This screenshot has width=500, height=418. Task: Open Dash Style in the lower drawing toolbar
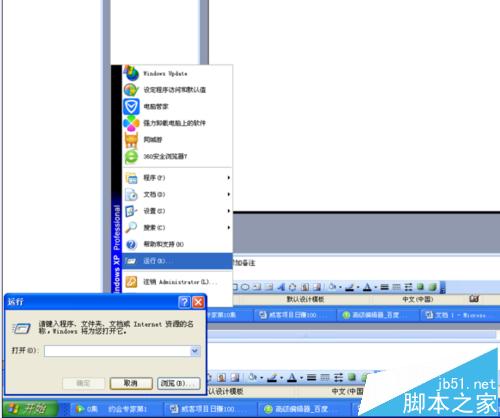(325, 377)
